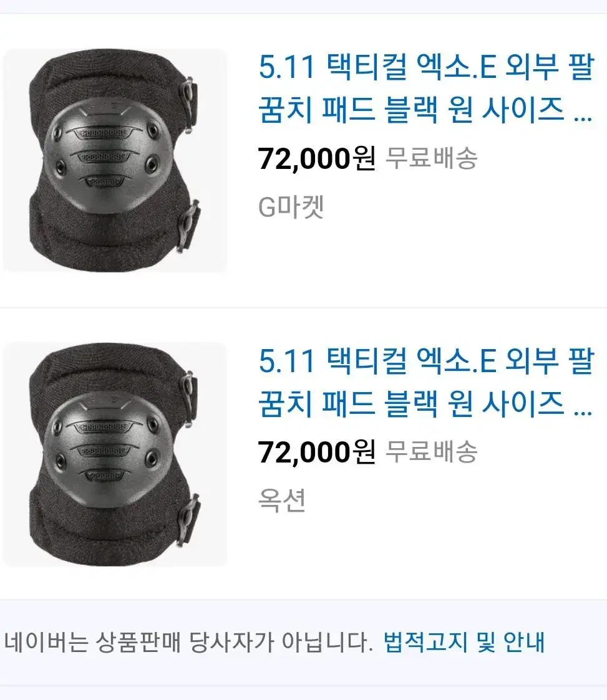Select the 72,000원 price on the G마켓 listing
This screenshot has width=607, height=700.
(x=317, y=158)
